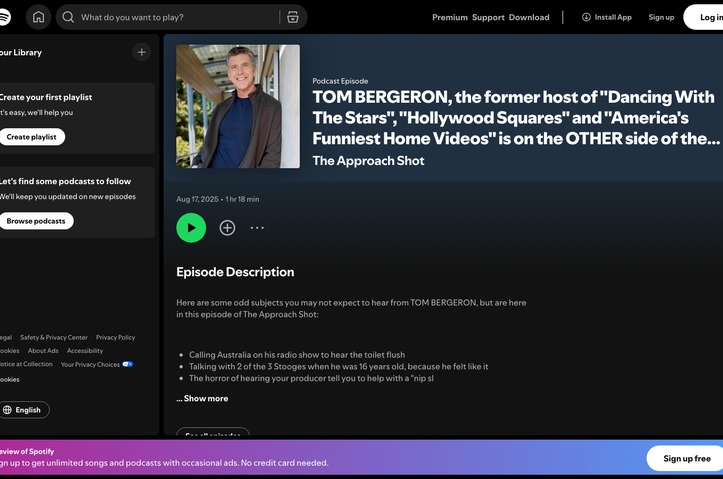
Task: Click 'Episode Description' heading
Action: 235,272
